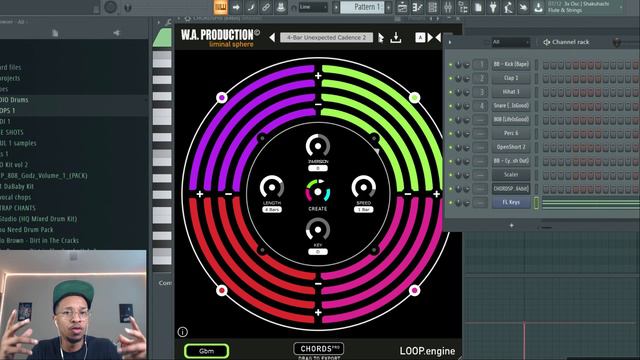The image size is (640, 360).
Task: Adjust the LENGTH knob
Action: coord(272,188)
